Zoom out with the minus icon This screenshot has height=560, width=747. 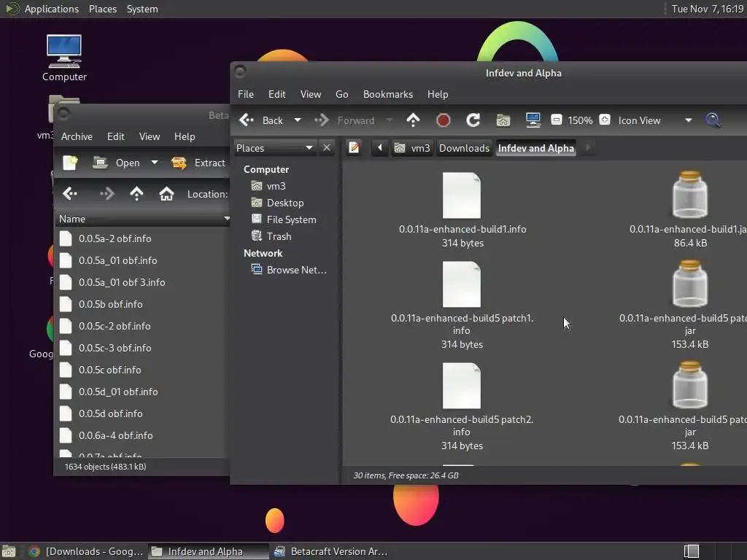(556, 120)
